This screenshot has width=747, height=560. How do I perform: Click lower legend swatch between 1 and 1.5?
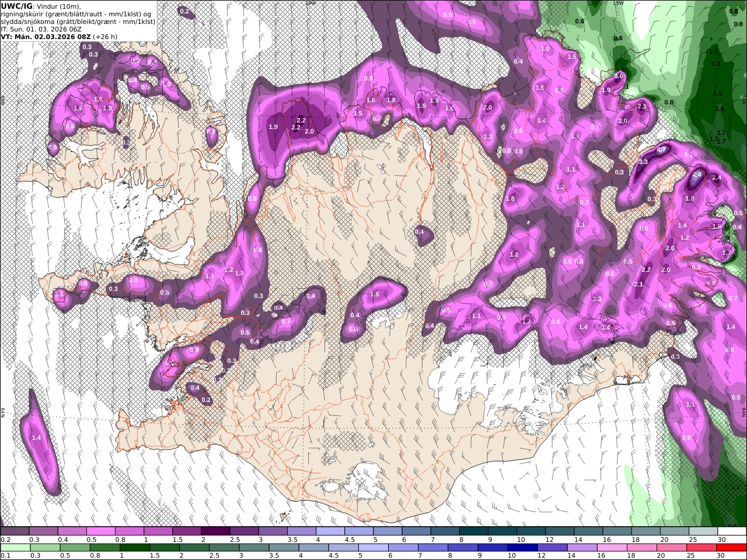pyautogui.click(x=134, y=547)
